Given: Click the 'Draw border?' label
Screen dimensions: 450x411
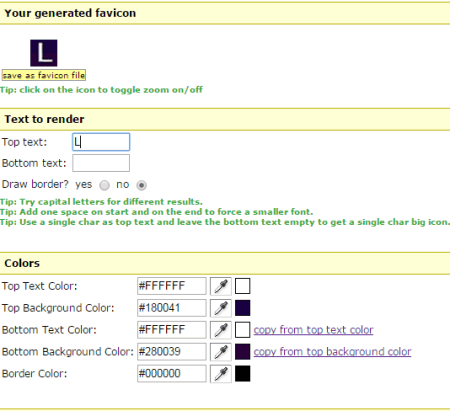Looking at the screenshot, I should click(35, 184).
